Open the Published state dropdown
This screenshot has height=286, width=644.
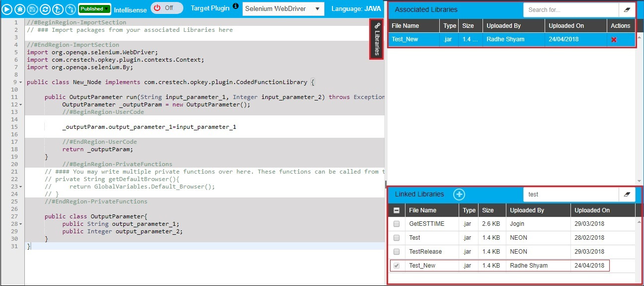[94, 9]
